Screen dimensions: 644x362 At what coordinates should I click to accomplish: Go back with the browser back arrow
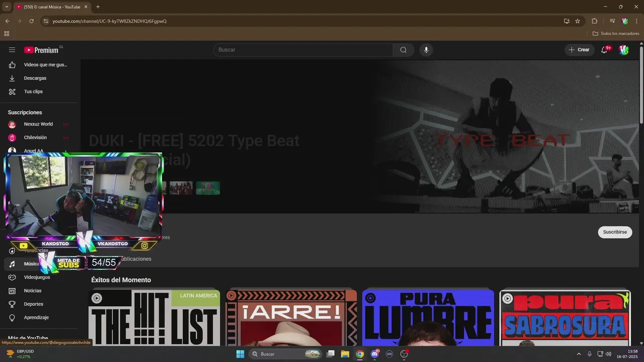pos(7,21)
